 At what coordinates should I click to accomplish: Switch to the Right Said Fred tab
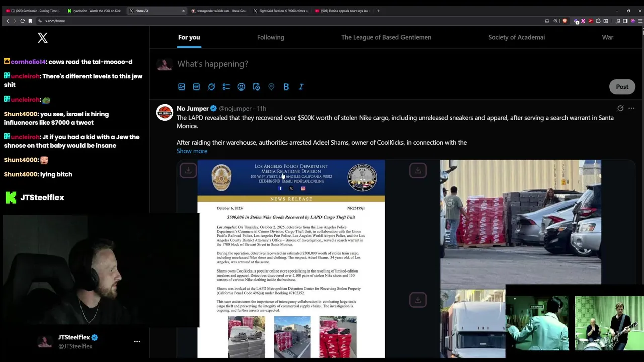(281, 11)
